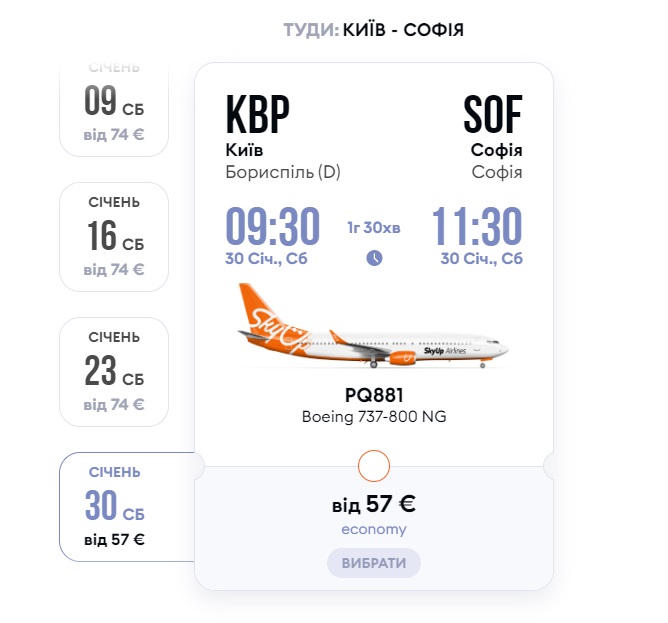668x623 pixels.
Task: Click the 1г 30хв flight duration text
Action: [x=374, y=228]
